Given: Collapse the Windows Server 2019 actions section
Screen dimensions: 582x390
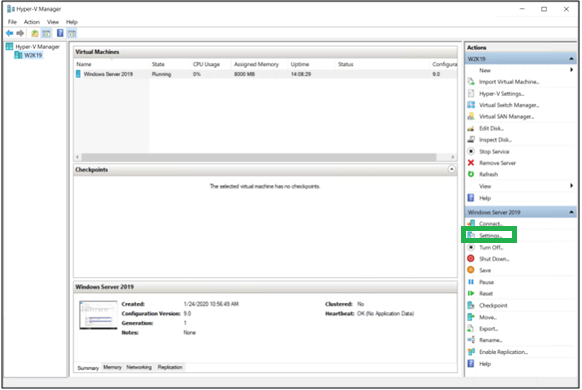Looking at the screenshot, I should [571, 212].
